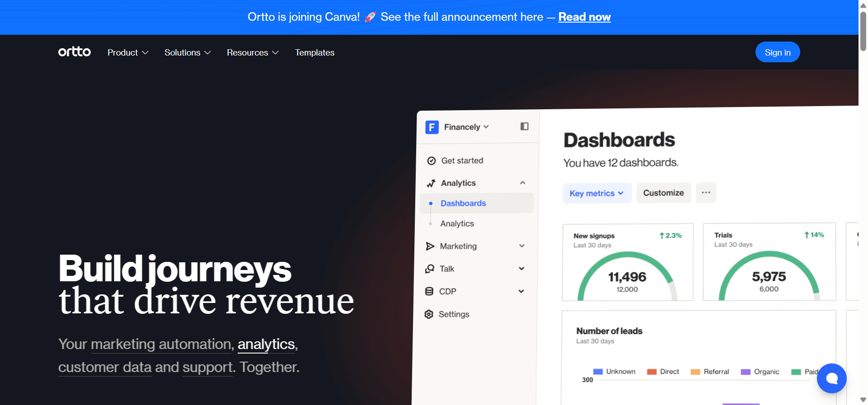Image resolution: width=868 pixels, height=405 pixels.
Task: Click the 'Number of leads' chart title
Action: coord(609,331)
